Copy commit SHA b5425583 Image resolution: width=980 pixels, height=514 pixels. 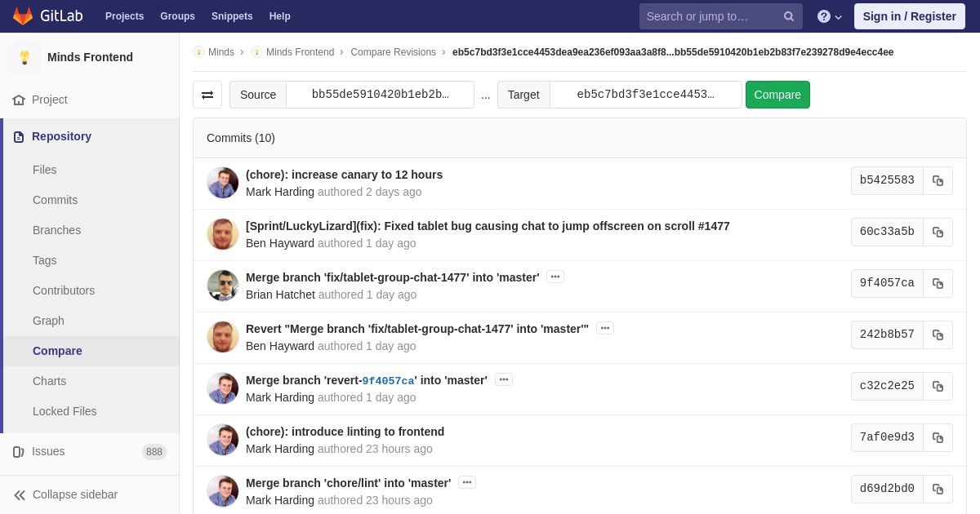[938, 181]
